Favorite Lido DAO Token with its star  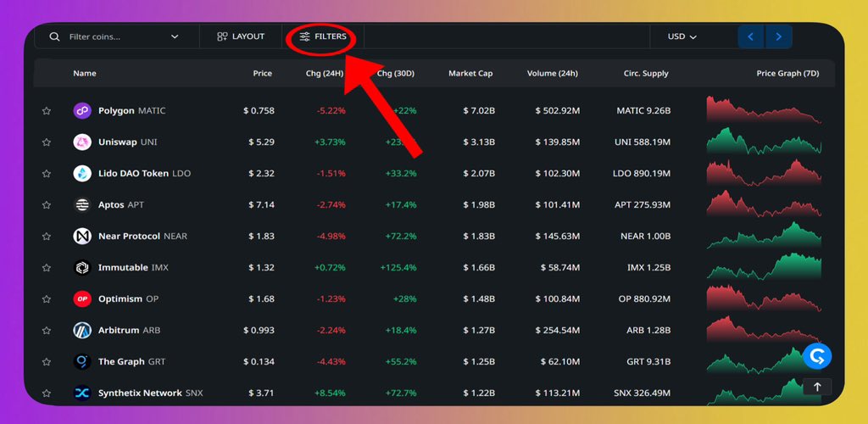tap(47, 173)
